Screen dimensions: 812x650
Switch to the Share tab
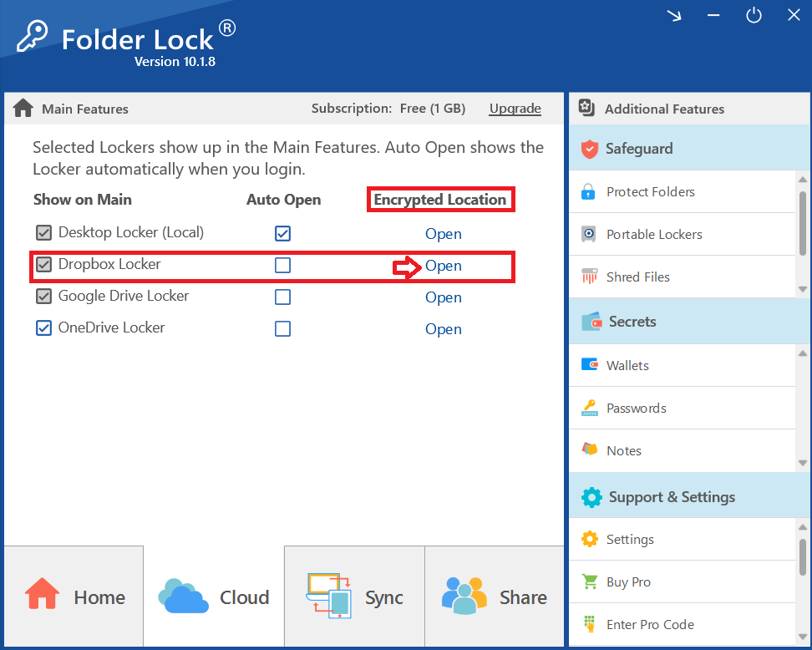tap(495, 597)
